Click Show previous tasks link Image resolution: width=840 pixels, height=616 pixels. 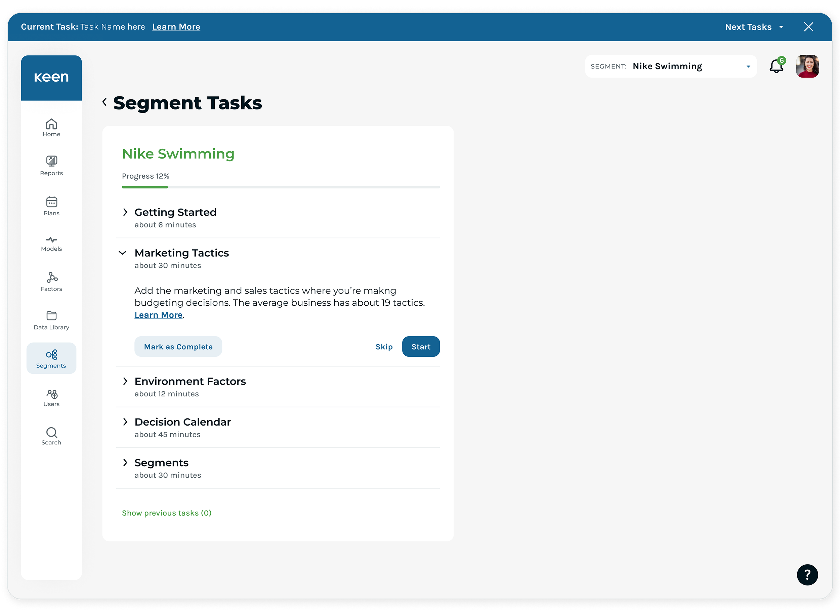click(166, 513)
